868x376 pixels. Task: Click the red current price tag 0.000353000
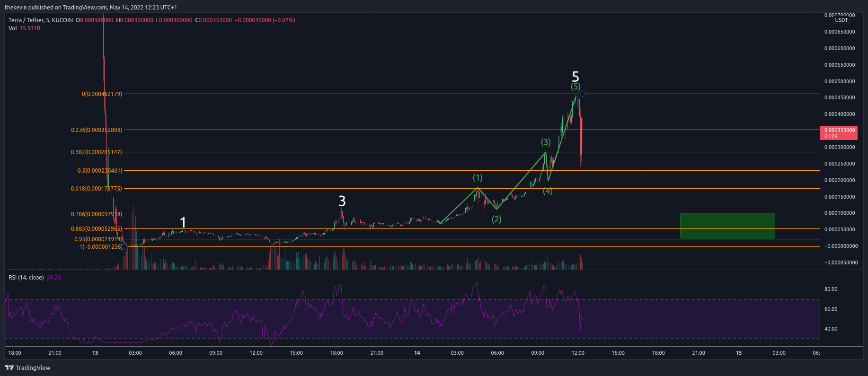[x=838, y=133]
